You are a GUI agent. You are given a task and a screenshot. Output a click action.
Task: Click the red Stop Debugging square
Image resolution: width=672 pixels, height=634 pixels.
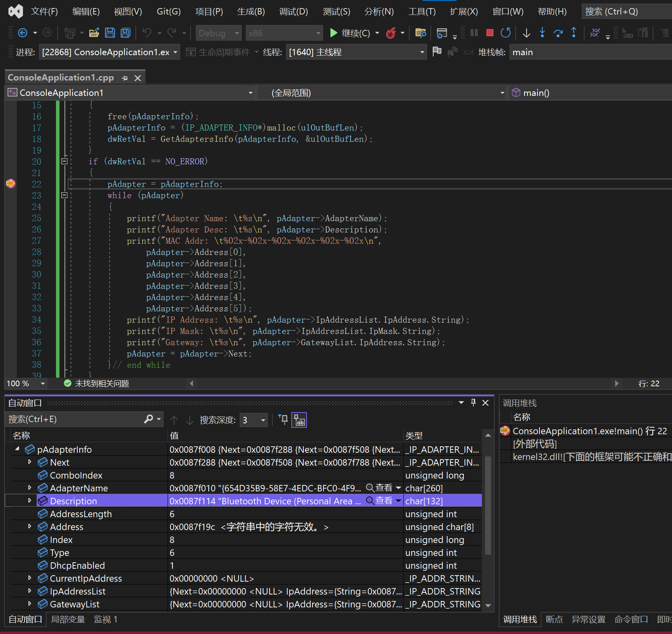pos(490,33)
